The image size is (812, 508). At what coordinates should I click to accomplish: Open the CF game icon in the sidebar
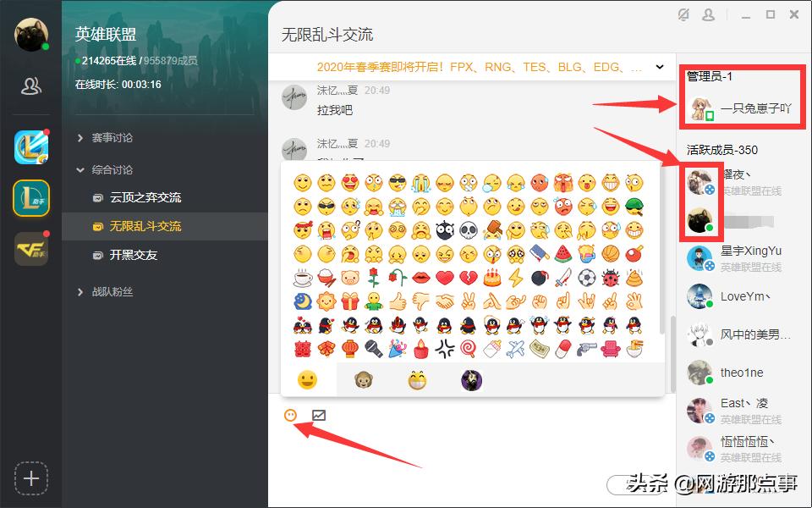pos(31,248)
